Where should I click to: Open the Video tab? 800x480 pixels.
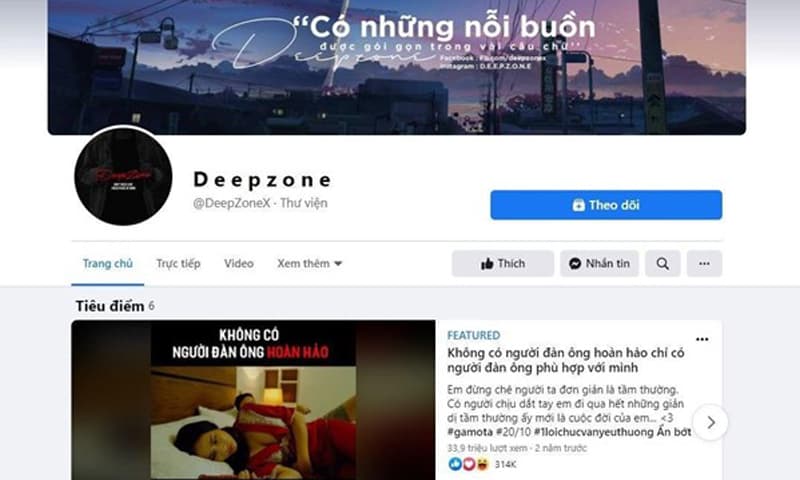(238, 264)
